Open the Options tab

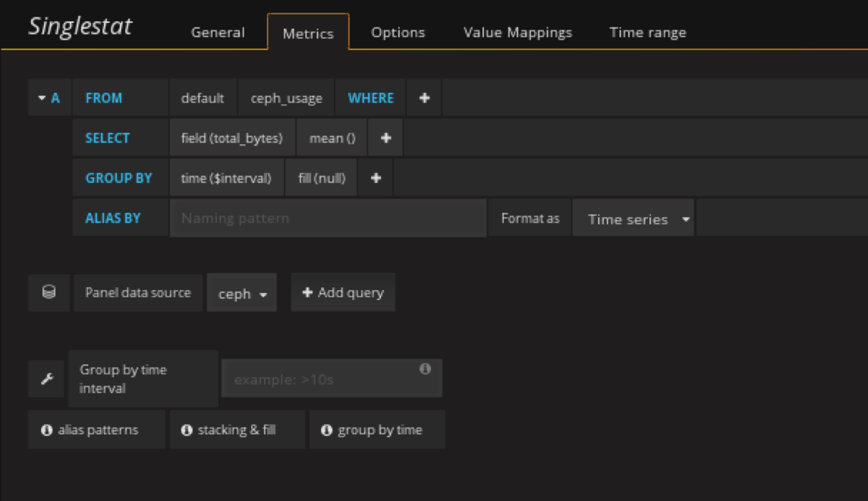(398, 33)
